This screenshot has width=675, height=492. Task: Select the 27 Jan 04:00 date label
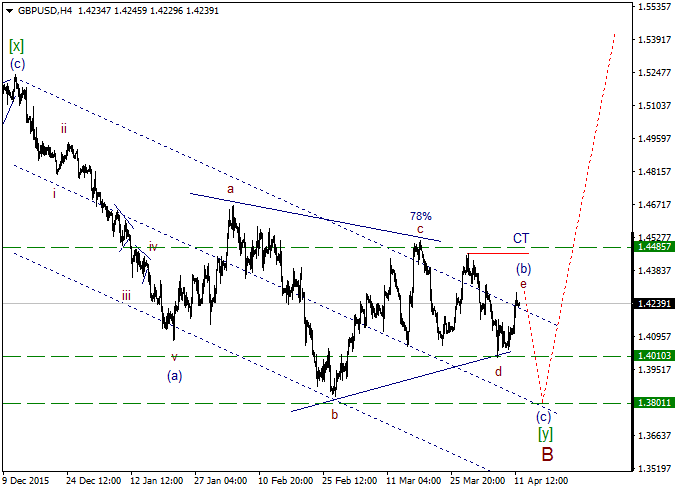pos(221,480)
